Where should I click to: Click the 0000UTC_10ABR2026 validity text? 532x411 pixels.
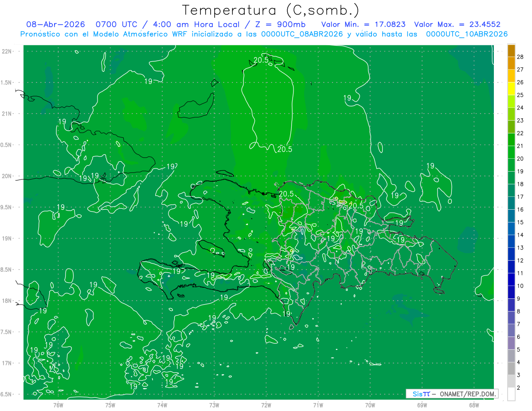pyautogui.click(x=466, y=34)
